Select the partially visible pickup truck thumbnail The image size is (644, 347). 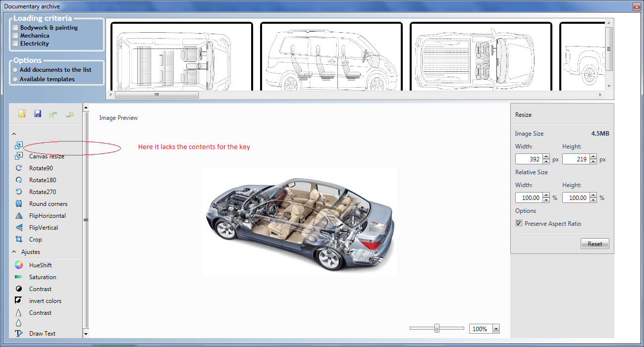click(583, 56)
